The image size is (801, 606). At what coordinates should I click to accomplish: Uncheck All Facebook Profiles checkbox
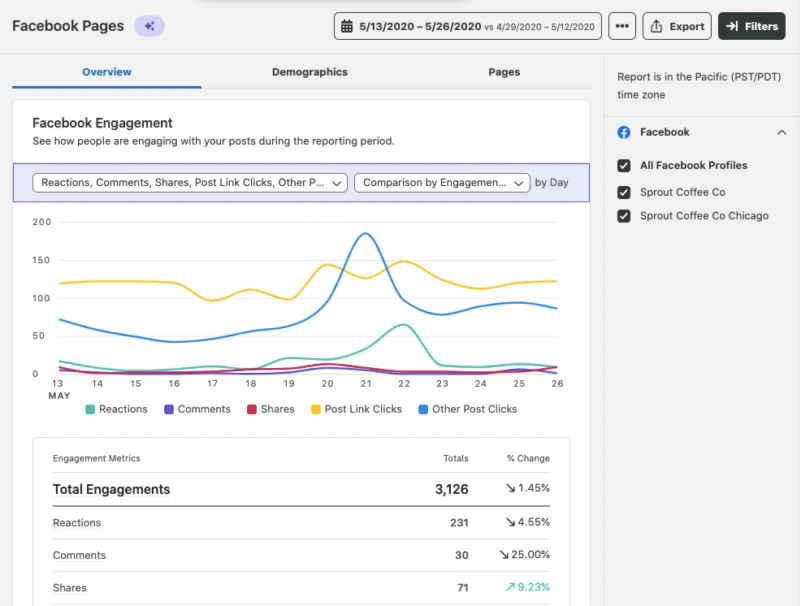click(x=624, y=166)
